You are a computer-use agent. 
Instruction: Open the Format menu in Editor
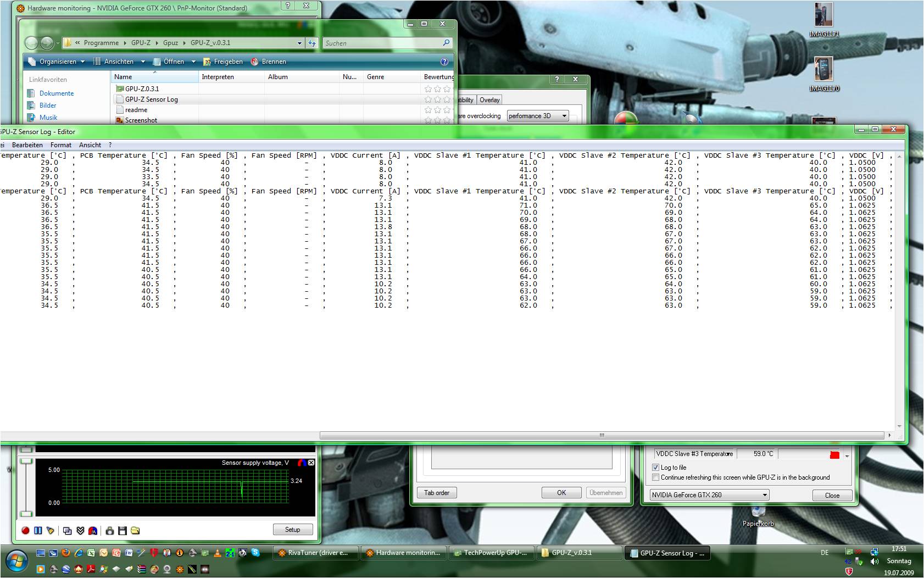61,145
